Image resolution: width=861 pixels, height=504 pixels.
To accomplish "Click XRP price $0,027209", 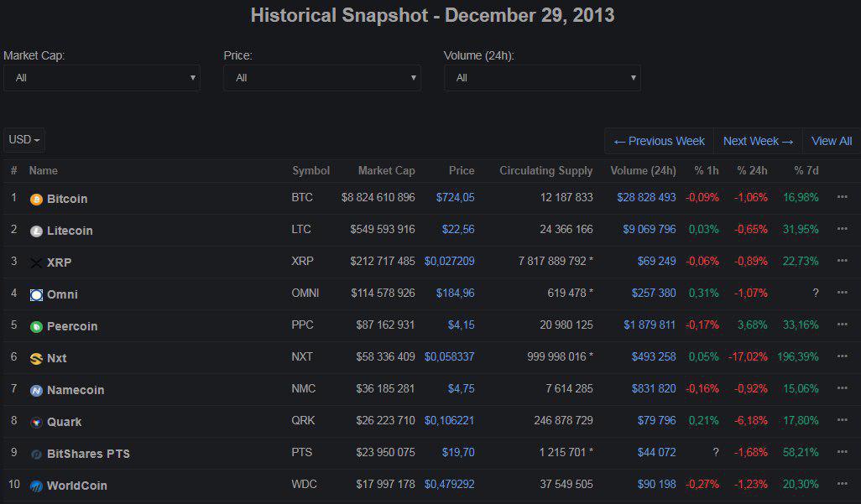I will pyautogui.click(x=449, y=261).
